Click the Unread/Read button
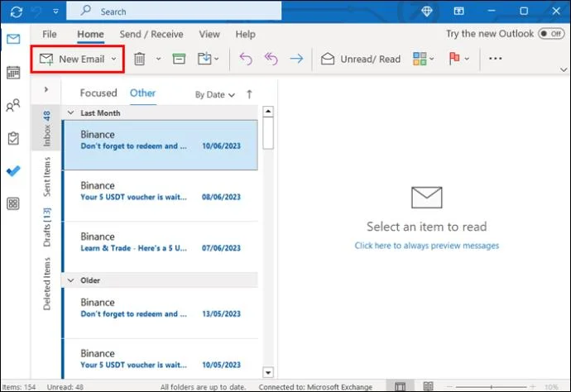This screenshot has width=571, height=392. pyautogui.click(x=361, y=59)
